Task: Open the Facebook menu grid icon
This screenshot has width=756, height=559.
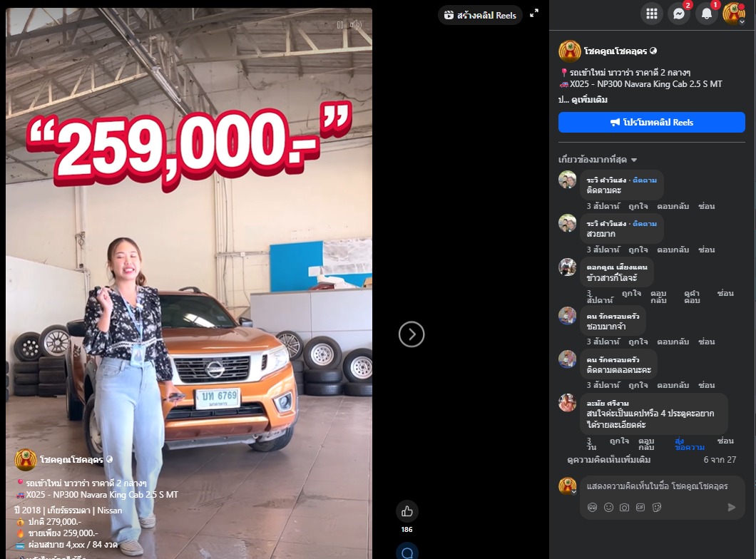Action: [x=651, y=14]
